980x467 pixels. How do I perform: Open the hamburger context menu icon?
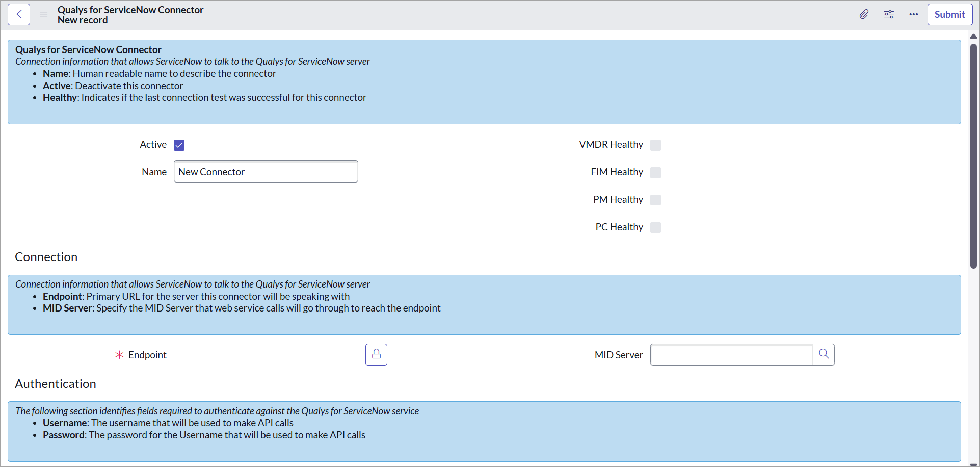click(x=44, y=15)
